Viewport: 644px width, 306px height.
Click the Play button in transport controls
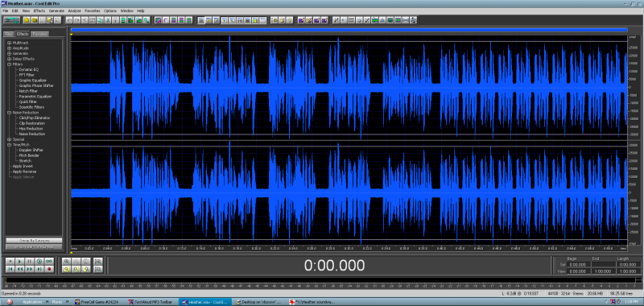click(x=19, y=261)
